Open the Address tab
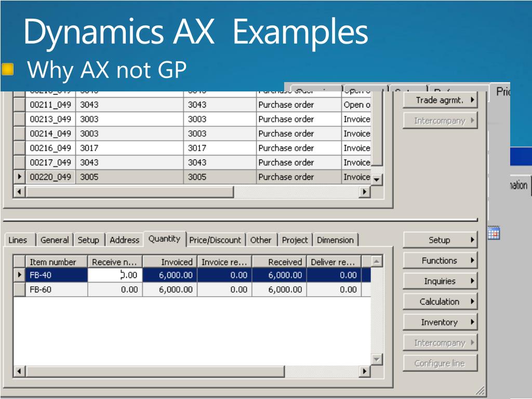 pos(125,240)
